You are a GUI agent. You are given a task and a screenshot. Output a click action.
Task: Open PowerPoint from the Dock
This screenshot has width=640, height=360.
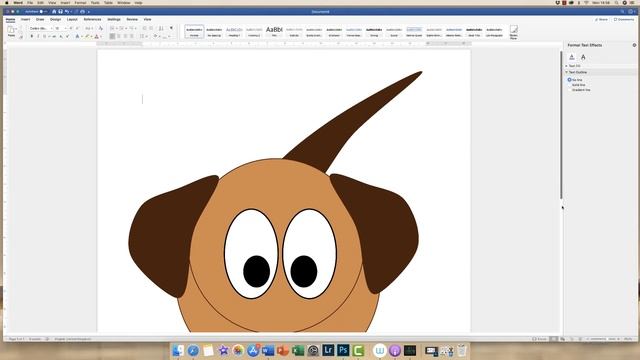click(x=283, y=350)
